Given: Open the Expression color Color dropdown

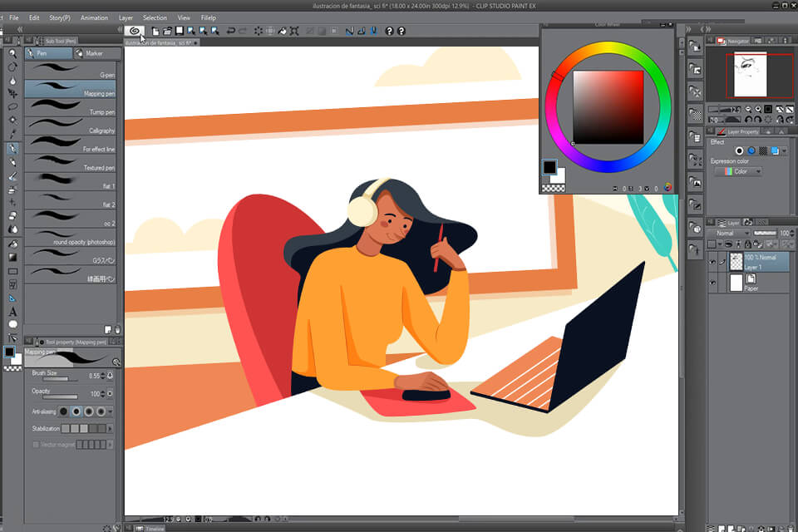Looking at the screenshot, I should tap(738, 171).
